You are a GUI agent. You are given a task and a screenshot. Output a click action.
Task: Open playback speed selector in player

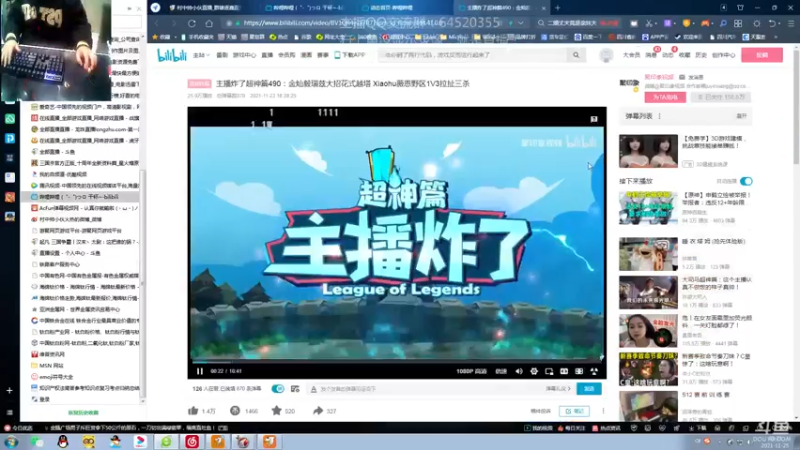click(x=501, y=371)
